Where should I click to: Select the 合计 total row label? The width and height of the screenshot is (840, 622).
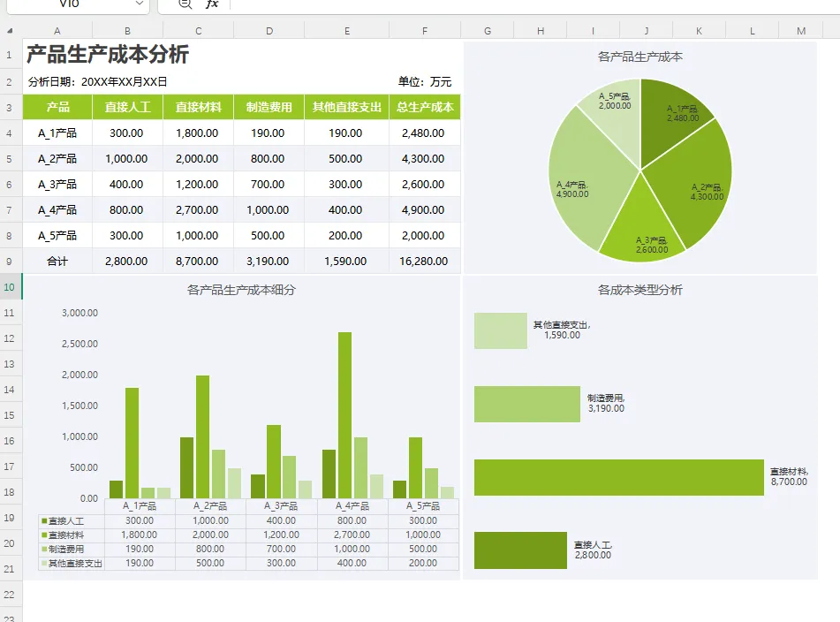coord(57,262)
